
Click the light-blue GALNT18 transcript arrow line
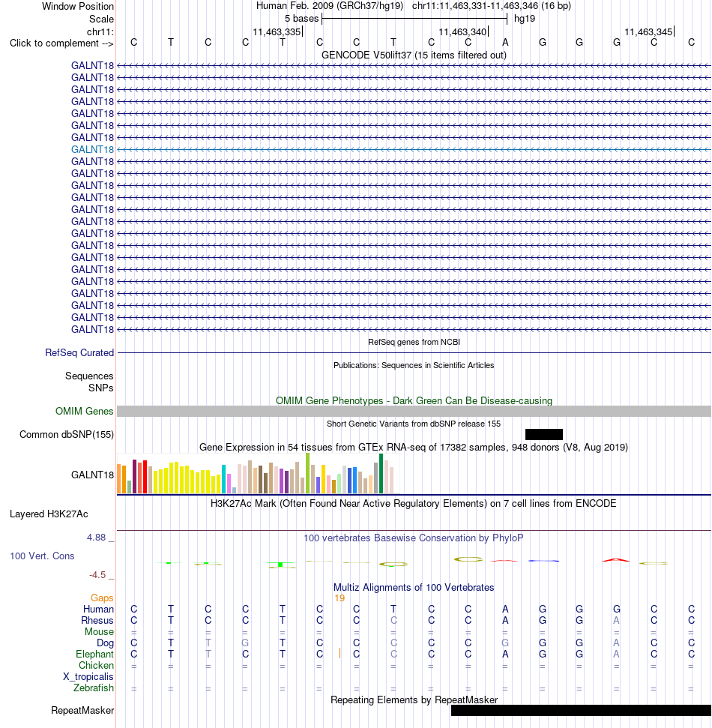pos(414,149)
